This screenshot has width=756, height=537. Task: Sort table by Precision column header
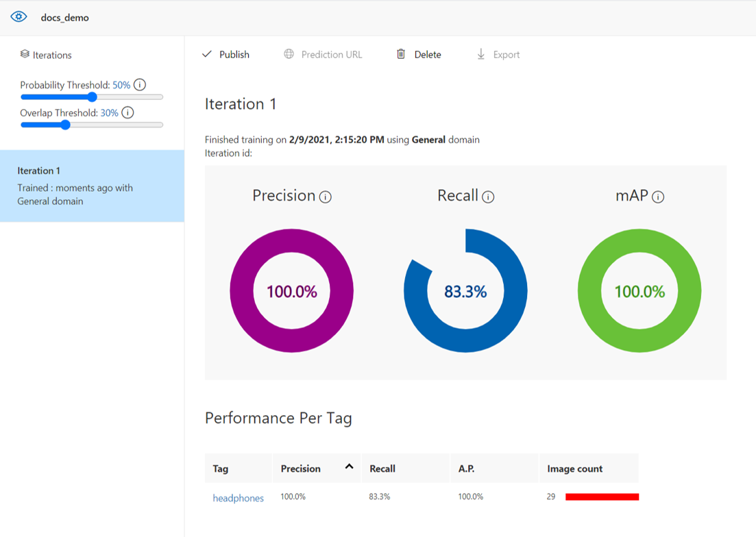point(317,468)
